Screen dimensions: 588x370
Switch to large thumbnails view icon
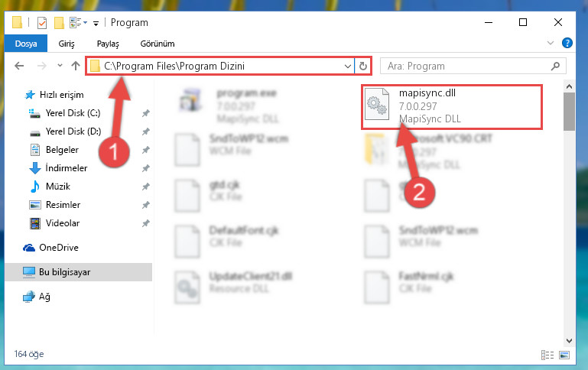[564, 355]
